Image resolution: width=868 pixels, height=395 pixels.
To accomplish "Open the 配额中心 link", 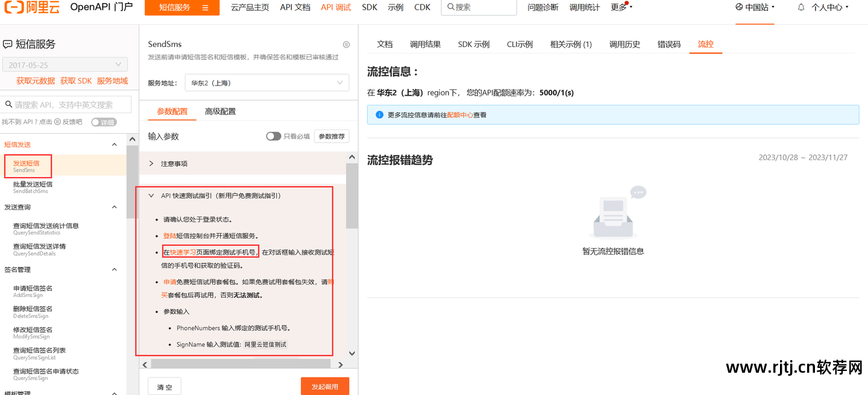I will (x=460, y=114).
